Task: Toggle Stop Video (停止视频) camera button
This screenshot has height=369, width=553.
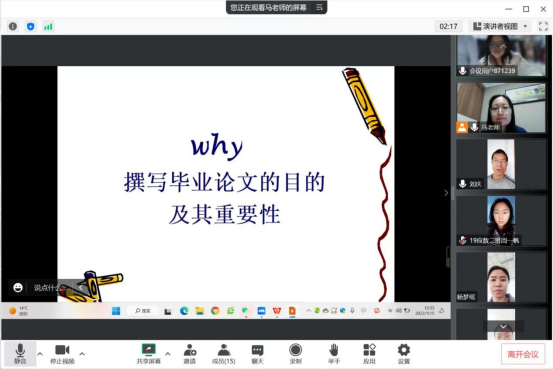Action: (x=62, y=354)
